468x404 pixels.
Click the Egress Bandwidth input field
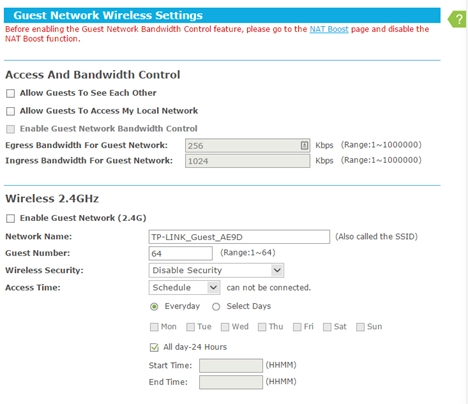click(x=248, y=146)
